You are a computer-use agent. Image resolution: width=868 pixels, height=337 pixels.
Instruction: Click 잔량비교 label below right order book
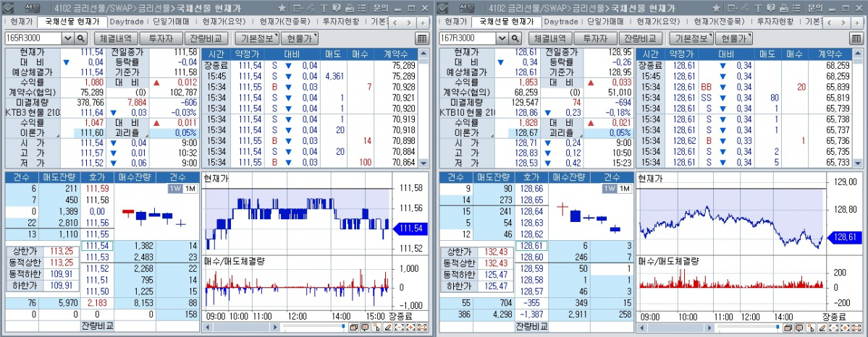pos(531,326)
